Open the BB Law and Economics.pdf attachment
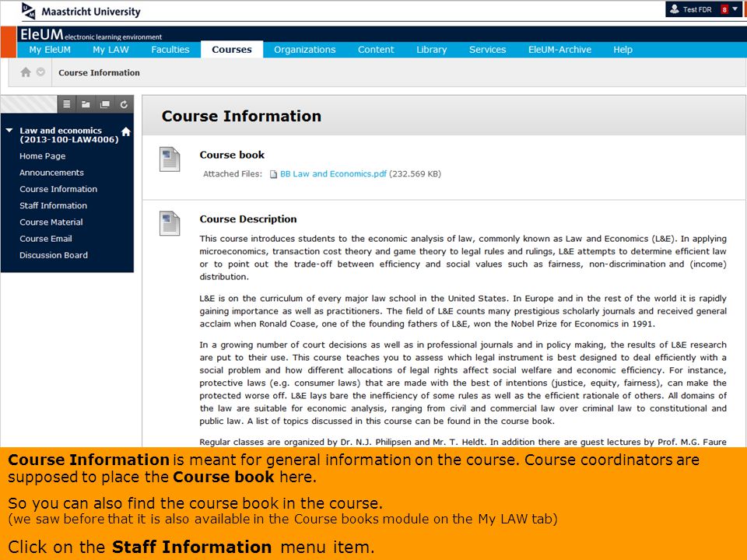Screen dimensions: 747x560 pos(333,173)
